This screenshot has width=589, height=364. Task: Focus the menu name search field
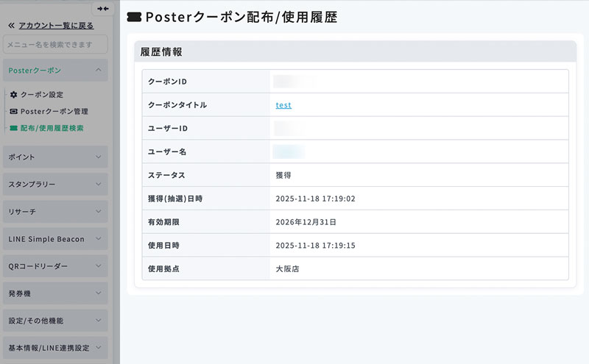[55, 45]
